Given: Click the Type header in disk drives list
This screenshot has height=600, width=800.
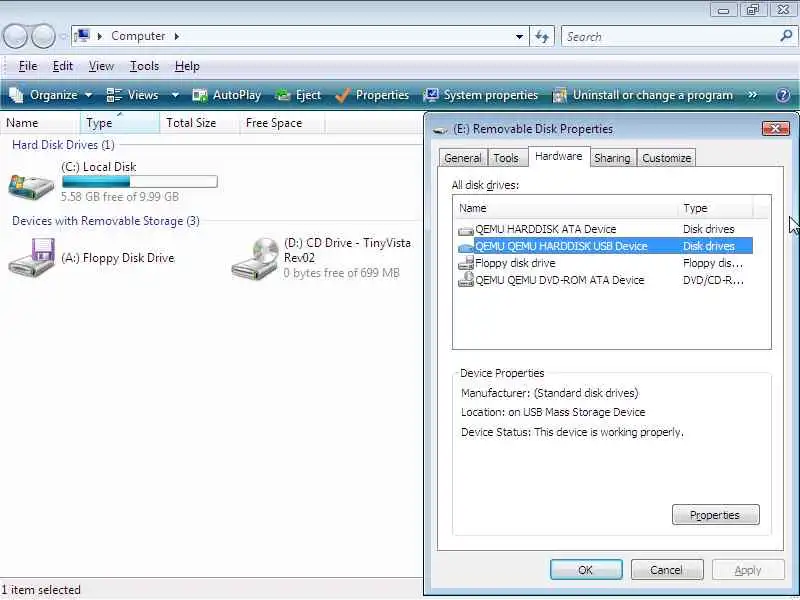Looking at the screenshot, I should (x=716, y=208).
